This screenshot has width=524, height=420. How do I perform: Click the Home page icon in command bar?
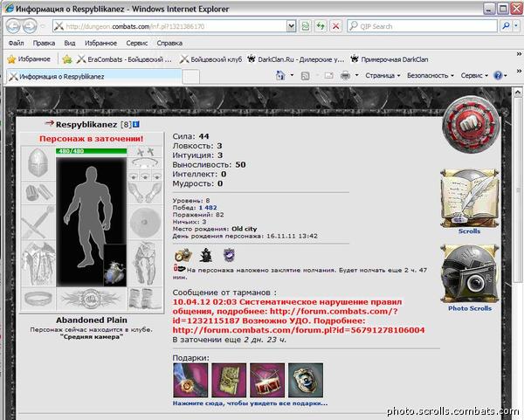pyautogui.click(x=280, y=75)
